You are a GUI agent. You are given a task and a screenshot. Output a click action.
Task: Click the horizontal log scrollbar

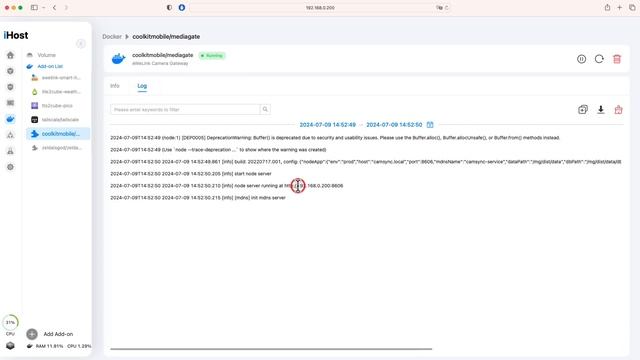pyautogui.click(x=271, y=349)
